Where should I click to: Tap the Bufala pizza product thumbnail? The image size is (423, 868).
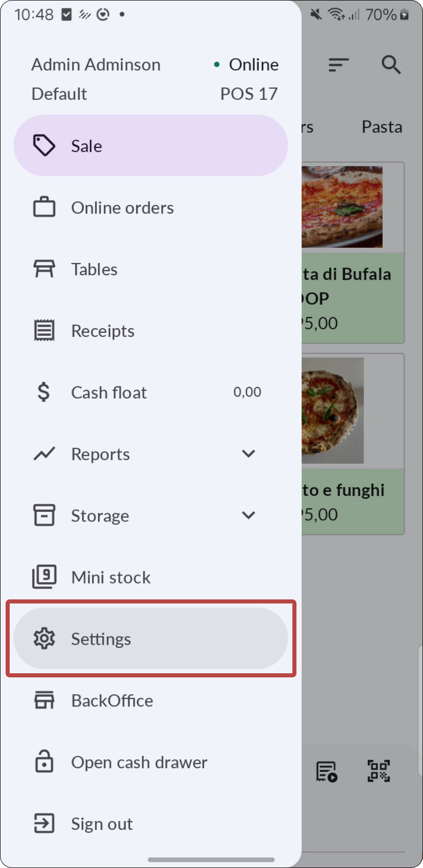[342, 207]
